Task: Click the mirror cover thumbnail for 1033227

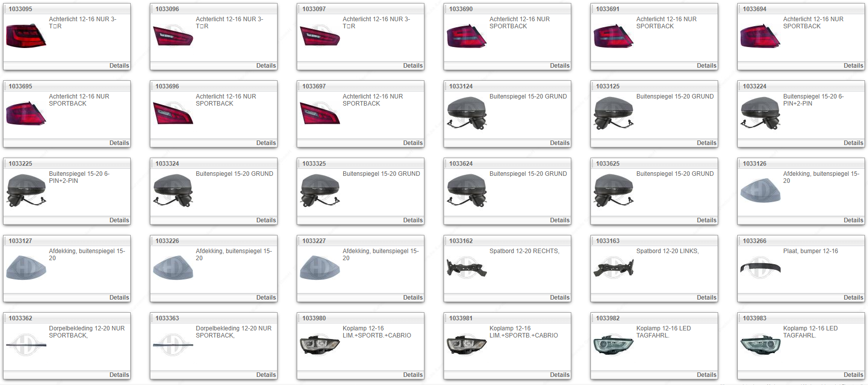Action: click(319, 268)
